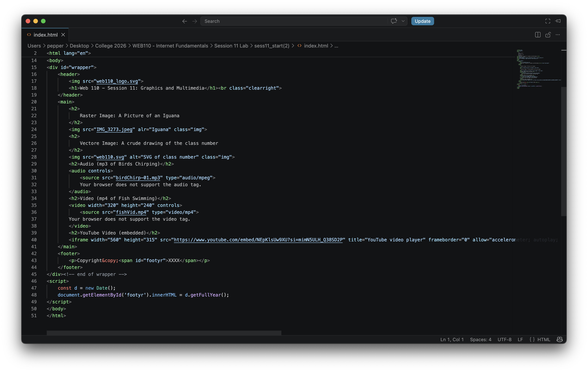The width and height of the screenshot is (588, 372).
Task: Open the AI chat sparkle icon
Action: pyautogui.click(x=394, y=21)
